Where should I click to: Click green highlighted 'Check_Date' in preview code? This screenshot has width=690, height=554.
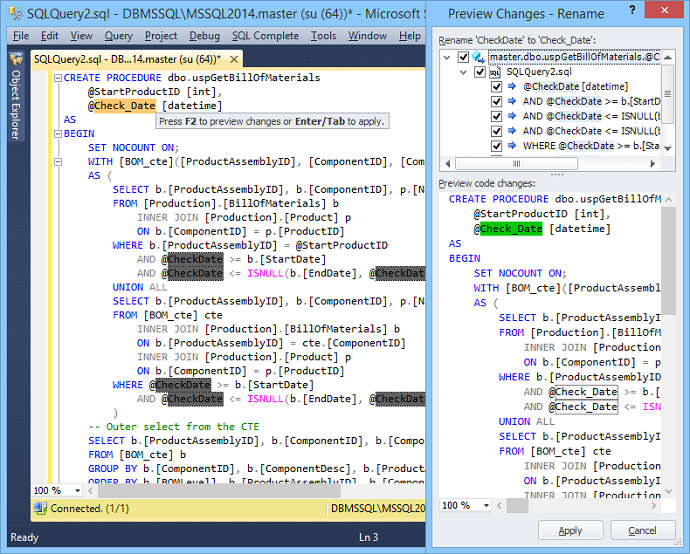coord(511,229)
